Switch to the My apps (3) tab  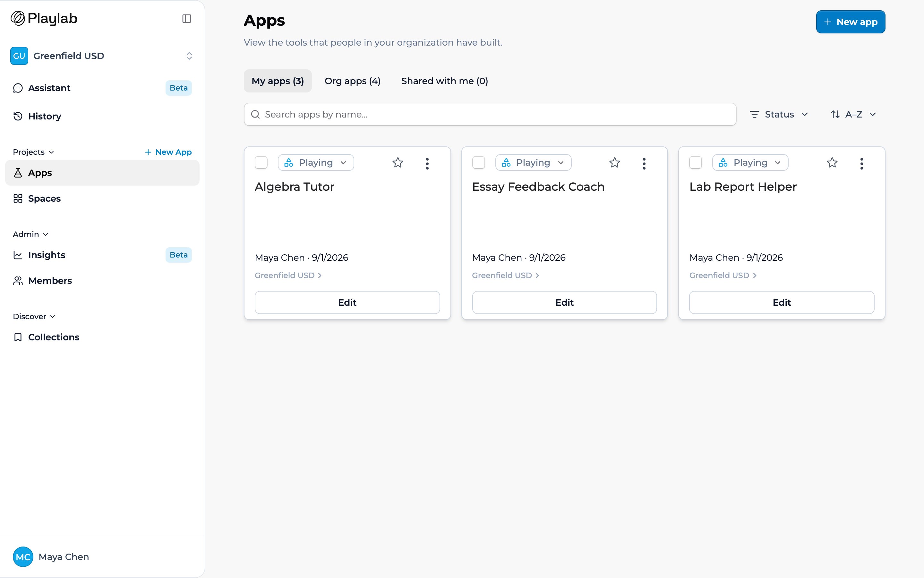pyautogui.click(x=278, y=81)
